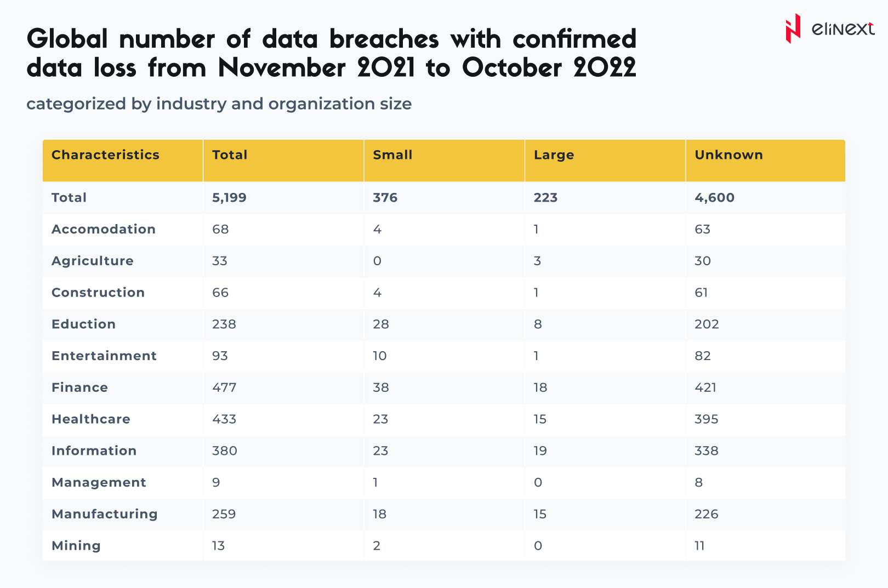
Task: Select the Healthcare row label
Action: [x=91, y=419]
